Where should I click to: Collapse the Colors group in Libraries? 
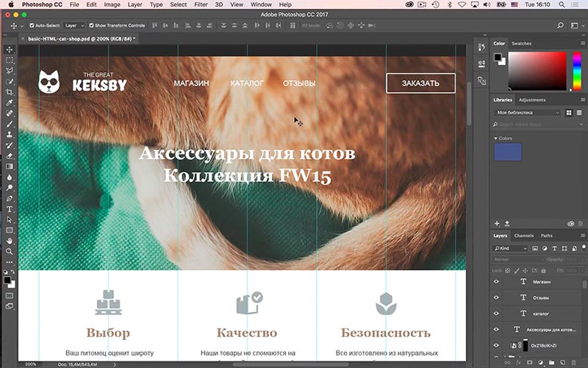click(x=495, y=138)
